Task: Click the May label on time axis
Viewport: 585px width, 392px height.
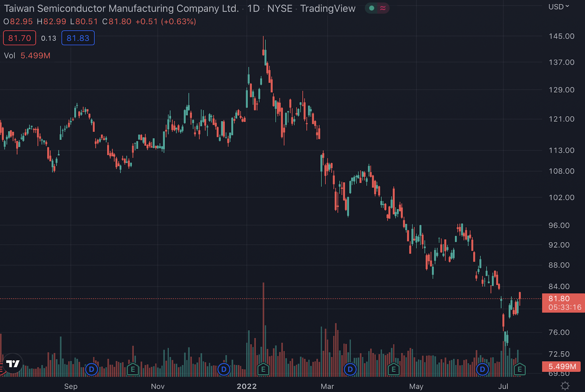Action: tap(416, 386)
